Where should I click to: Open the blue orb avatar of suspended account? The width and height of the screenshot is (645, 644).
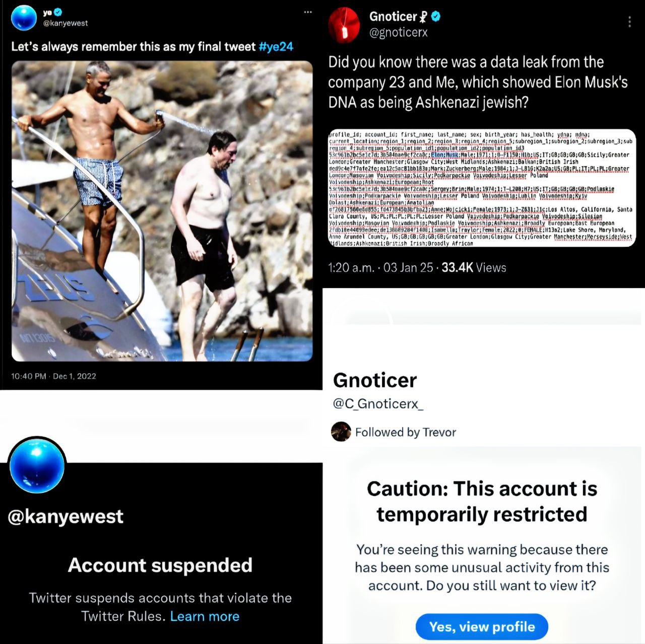click(37, 465)
